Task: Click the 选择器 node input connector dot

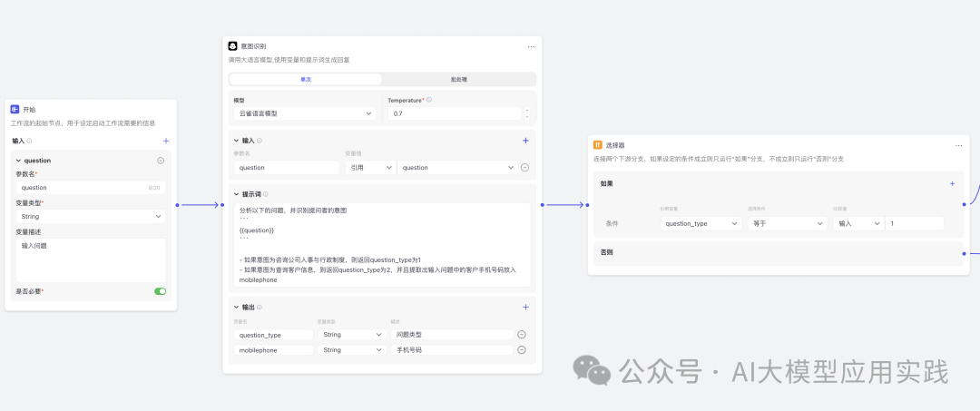Action: pos(588,204)
